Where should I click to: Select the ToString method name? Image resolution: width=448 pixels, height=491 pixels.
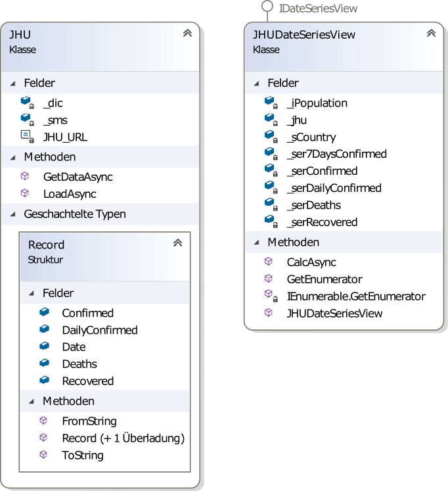83,456
